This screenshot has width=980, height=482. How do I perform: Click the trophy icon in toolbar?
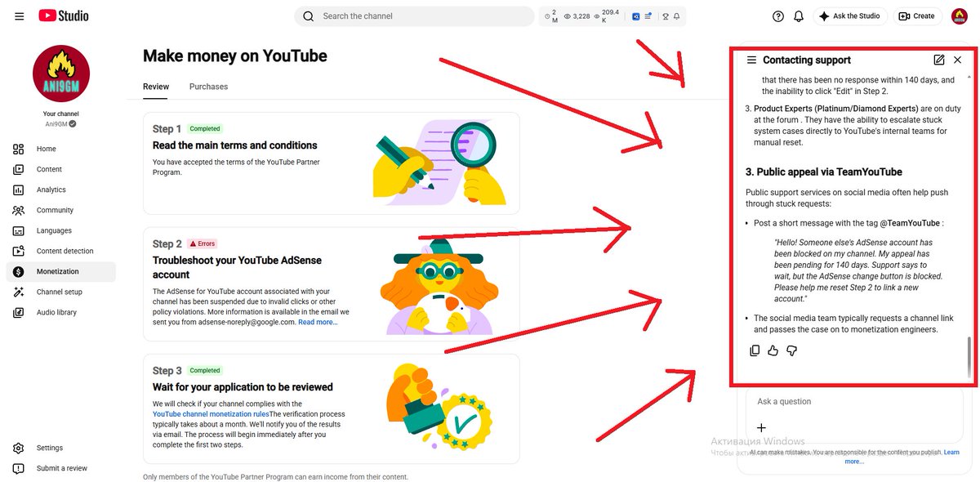(666, 16)
